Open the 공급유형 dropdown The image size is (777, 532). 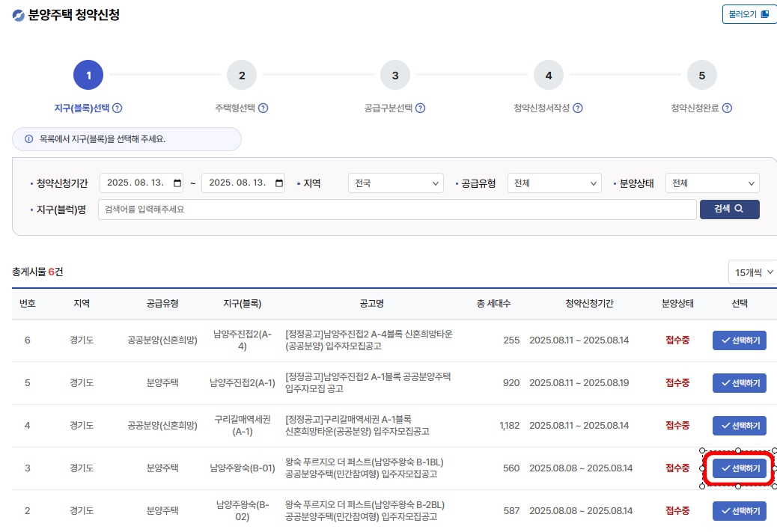pyautogui.click(x=555, y=183)
